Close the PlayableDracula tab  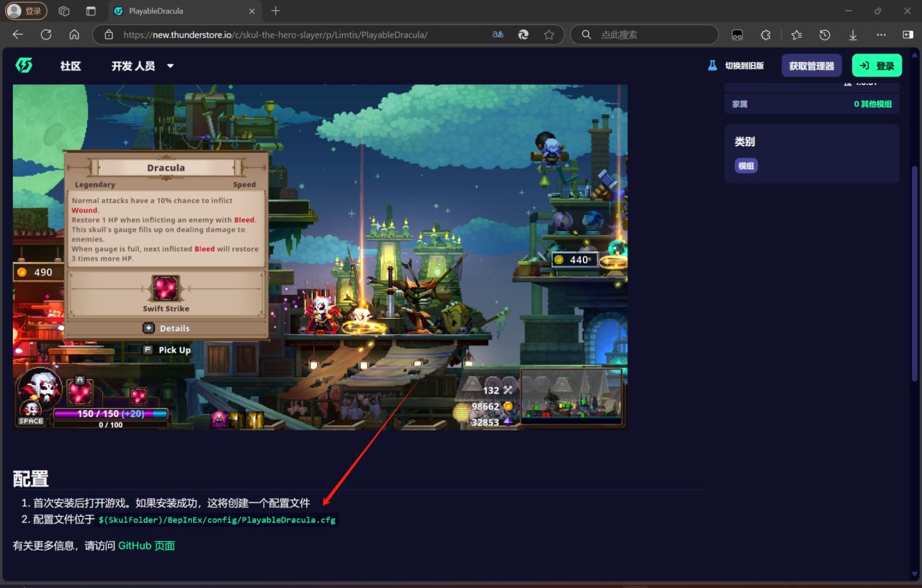[x=251, y=11]
